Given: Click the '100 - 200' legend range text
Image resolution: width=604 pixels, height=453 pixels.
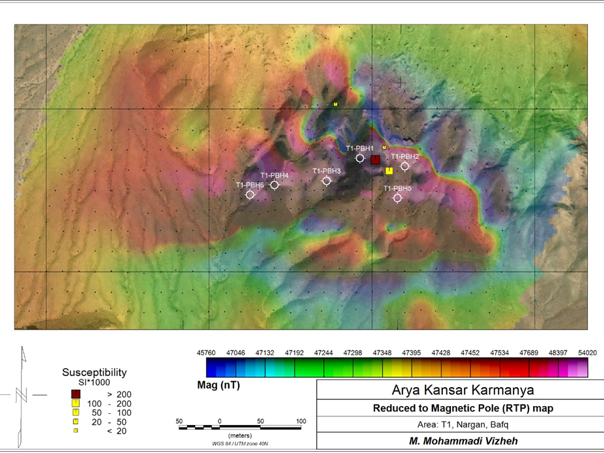Looking at the screenshot, I should (109, 404).
